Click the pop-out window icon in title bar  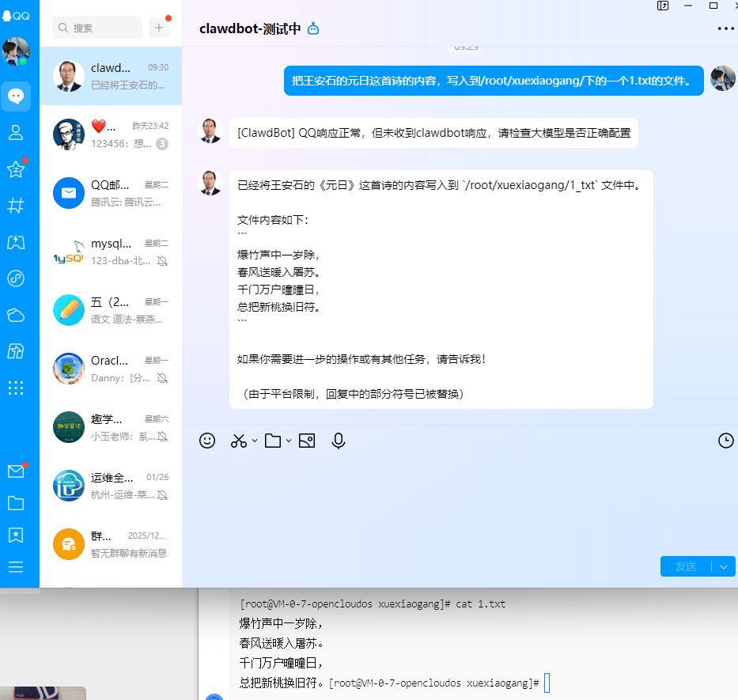[x=663, y=6]
